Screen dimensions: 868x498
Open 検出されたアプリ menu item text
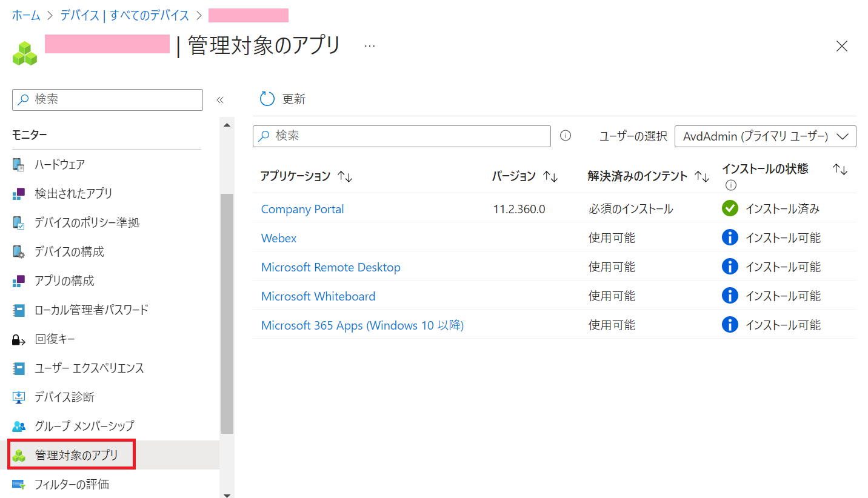[x=73, y=193]
